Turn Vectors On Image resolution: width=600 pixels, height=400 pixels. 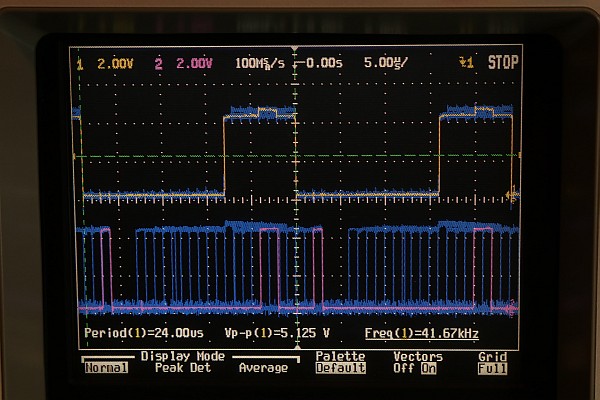click(x=431, y=368)
